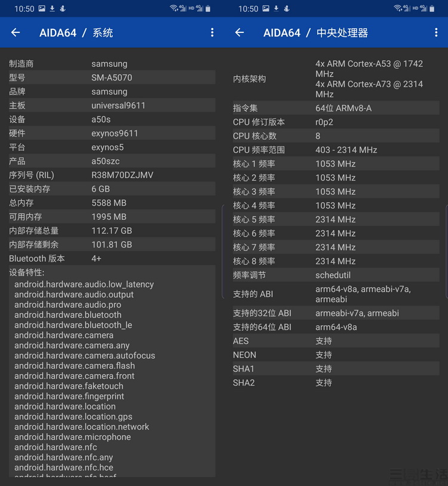Select the 设备 a50s row
This screenshot has width=448, height=486.
[112, 120]
